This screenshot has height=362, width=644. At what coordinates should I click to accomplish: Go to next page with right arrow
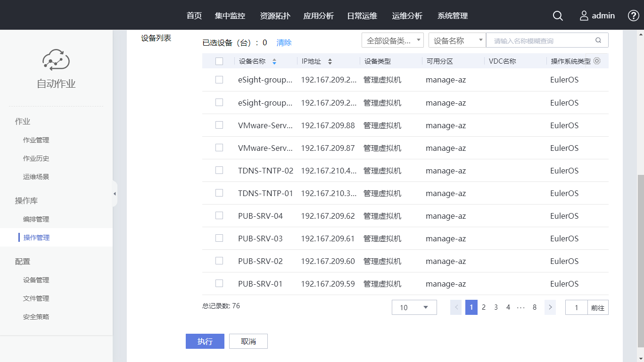pos(550,307)
